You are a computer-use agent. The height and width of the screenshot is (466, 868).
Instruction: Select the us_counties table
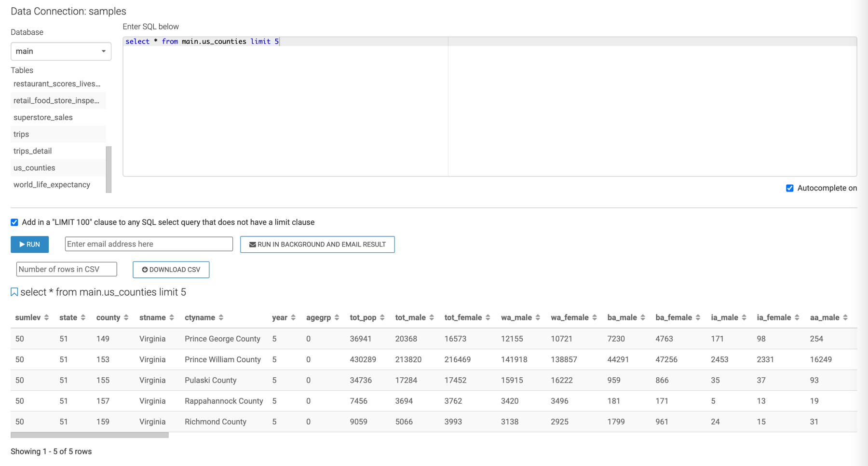[x=34, y=168]
